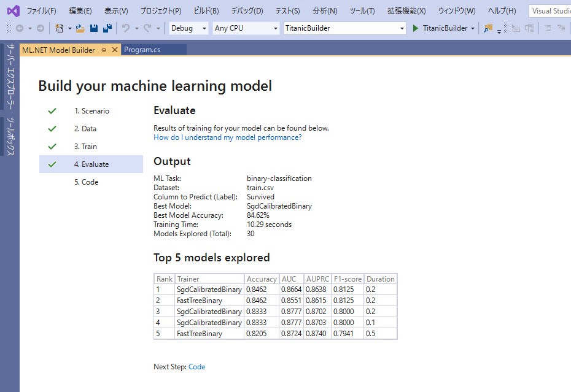Open the 編集(E) menu
This screenshot has height=392, width=571.
[80, 11]
